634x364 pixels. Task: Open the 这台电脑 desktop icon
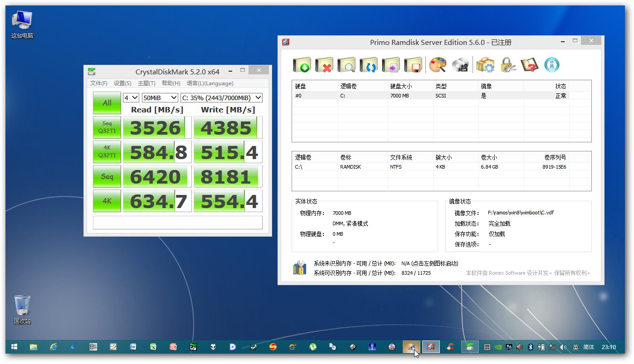(x=22, y=24)
